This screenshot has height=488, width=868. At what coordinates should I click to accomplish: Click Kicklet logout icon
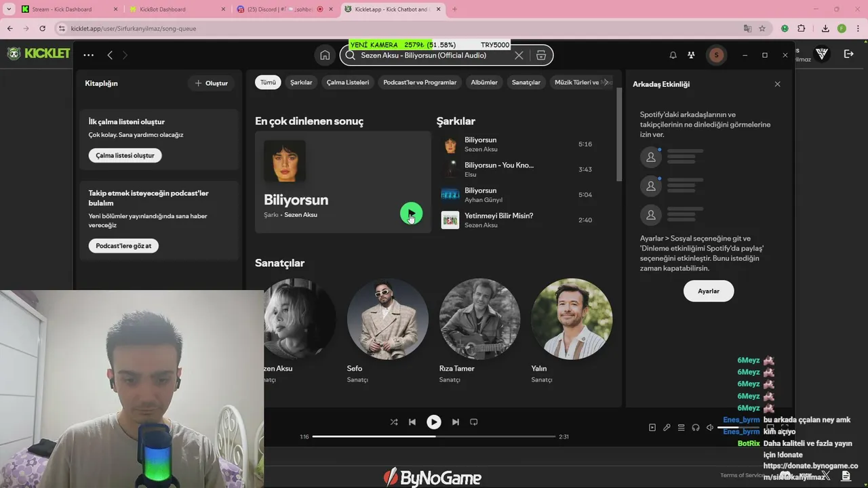click(849, 54)
